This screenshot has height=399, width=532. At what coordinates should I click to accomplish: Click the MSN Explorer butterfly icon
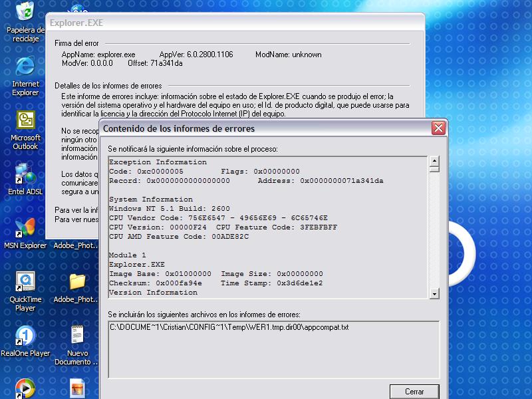pos(25,229)
